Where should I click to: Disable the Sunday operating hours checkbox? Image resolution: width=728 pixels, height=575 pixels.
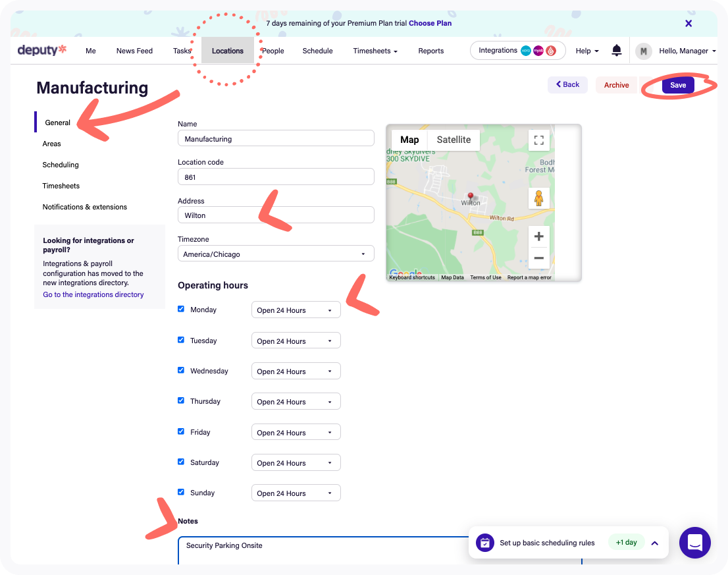click(x=181, y=492)
